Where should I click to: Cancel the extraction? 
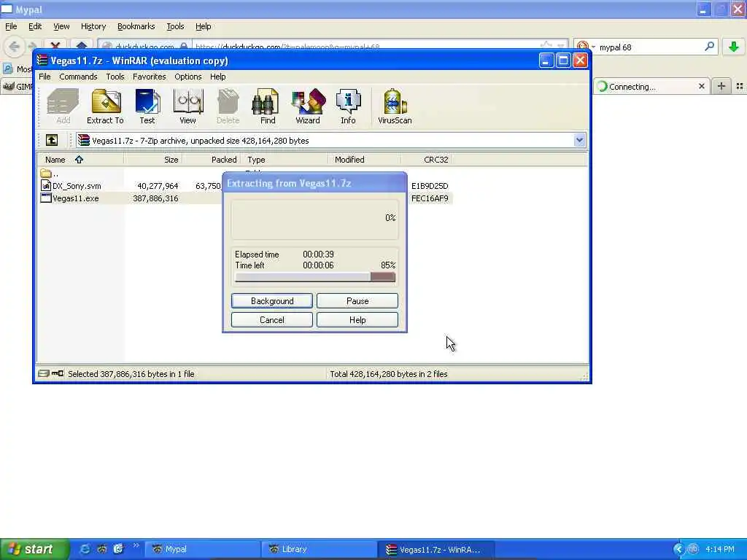click(x=272, y=320)
